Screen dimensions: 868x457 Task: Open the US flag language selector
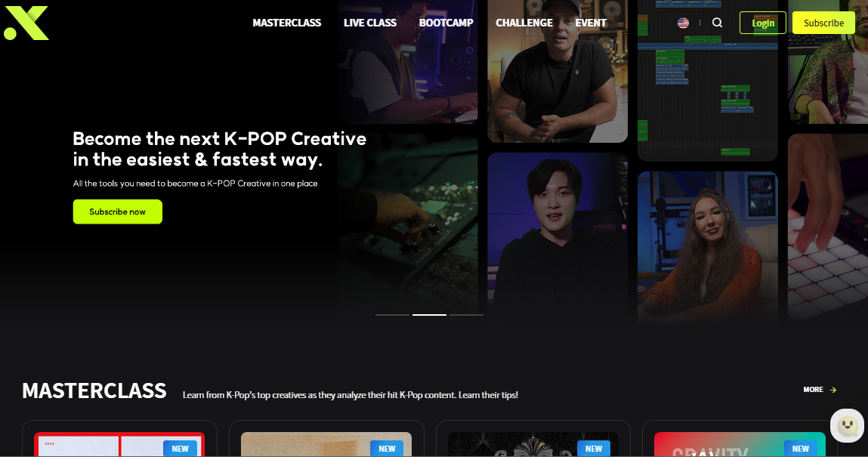tap(684, 23)
